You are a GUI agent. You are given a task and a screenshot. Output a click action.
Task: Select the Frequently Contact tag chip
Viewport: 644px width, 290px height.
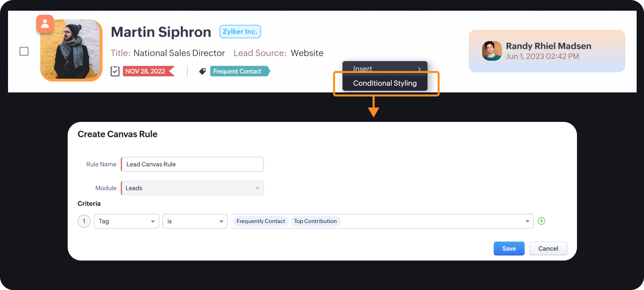pyautogui.click(x=260, y=221)
